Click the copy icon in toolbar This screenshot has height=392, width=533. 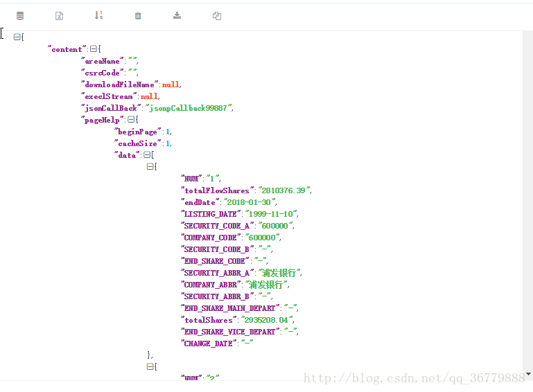pos(217,15)
